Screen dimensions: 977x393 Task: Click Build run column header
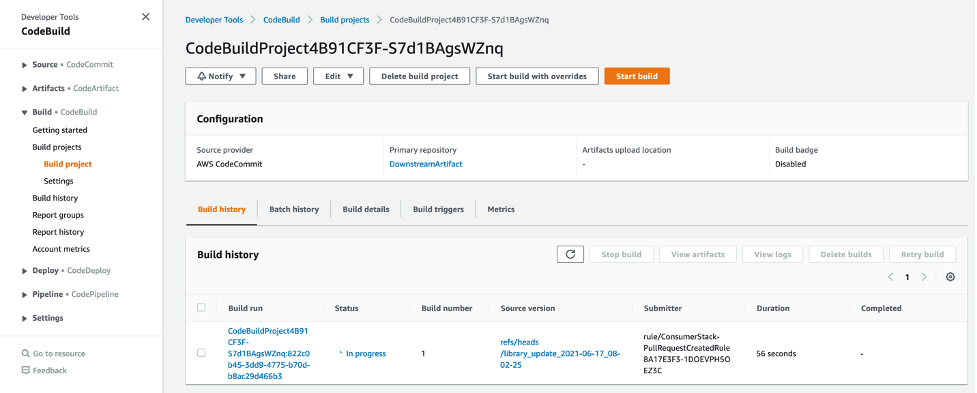pos(245,308)
